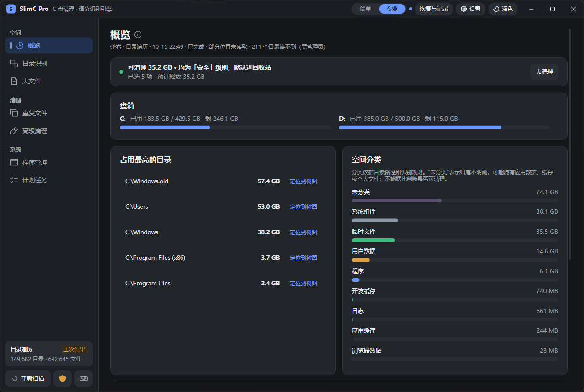Screen dimensions: 584x392
Task: Click the overview pie icon in sidebar
Action: coord(20,46)
